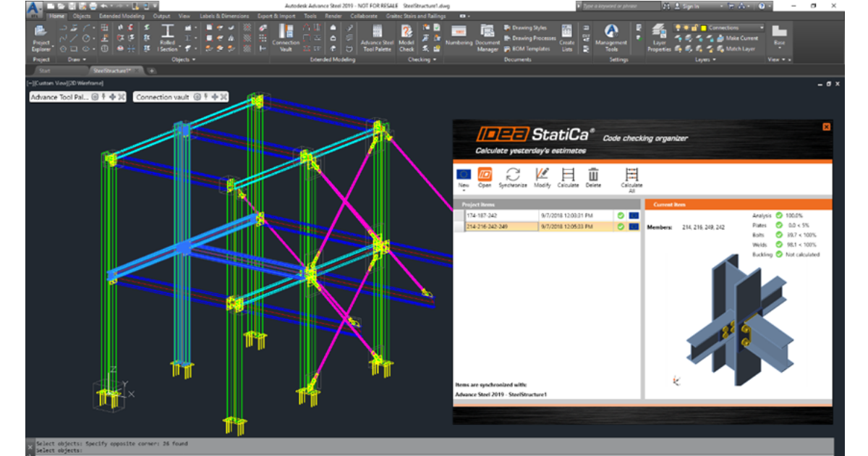Delete the selected project item
Screen dimensions: 868x456
pos(593,174)
